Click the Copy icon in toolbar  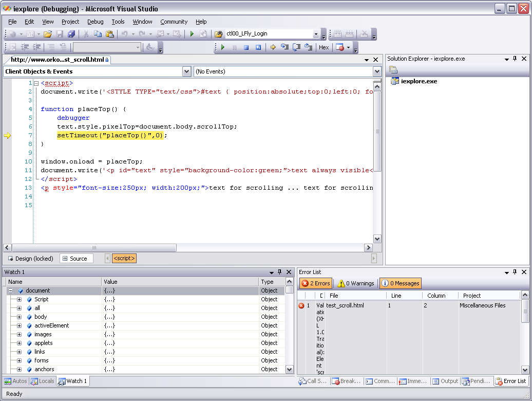(98, 34)
